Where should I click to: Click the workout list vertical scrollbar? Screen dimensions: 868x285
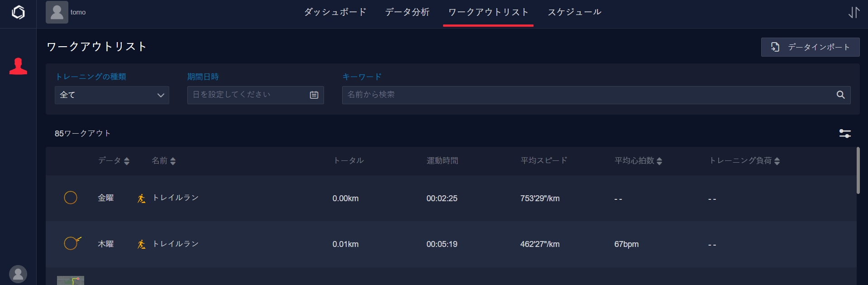tap(858, 170)
